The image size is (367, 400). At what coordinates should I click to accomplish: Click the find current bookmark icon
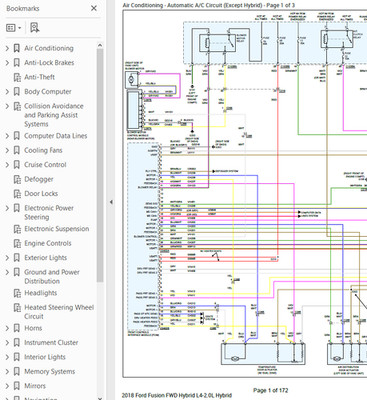(x=34, y=28)
